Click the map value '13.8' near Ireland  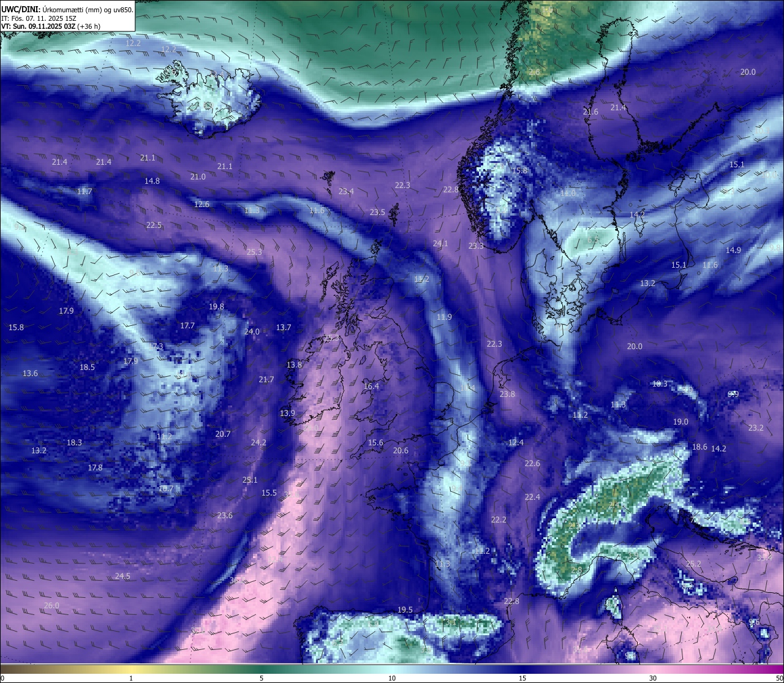(x=294, y=364)
